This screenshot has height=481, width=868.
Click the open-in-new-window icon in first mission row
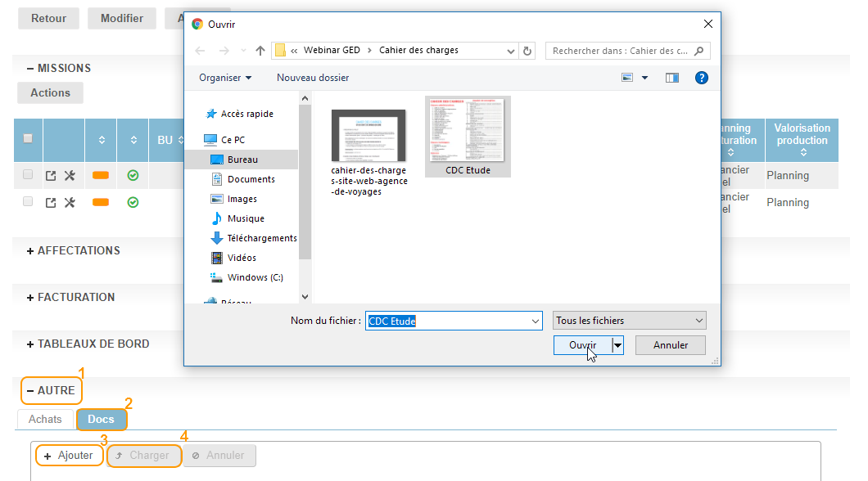51,175
